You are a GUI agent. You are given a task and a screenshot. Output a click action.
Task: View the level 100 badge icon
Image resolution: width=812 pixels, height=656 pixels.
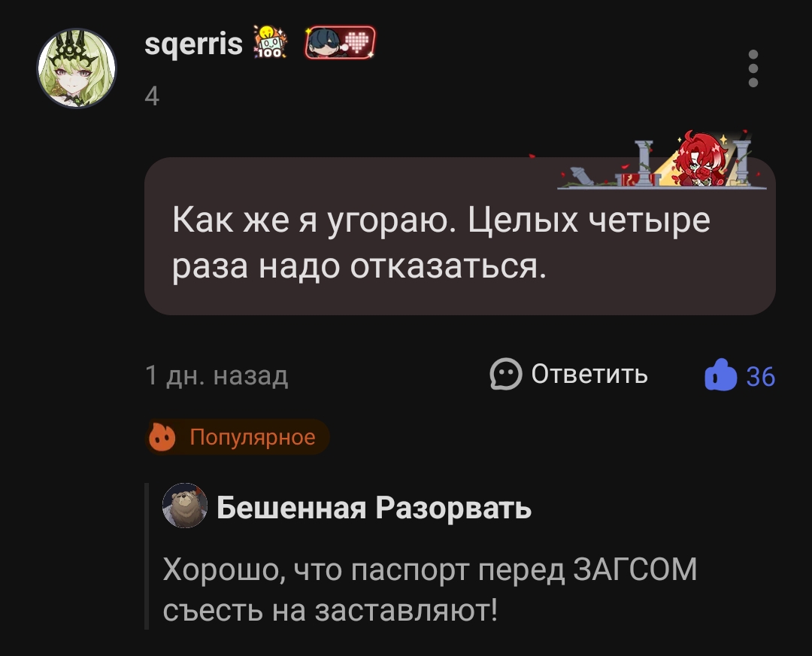tap(270, 42)
